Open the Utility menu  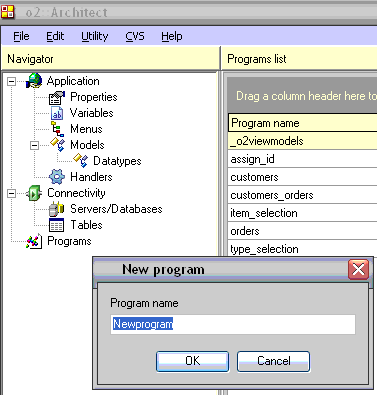[95, 36]
